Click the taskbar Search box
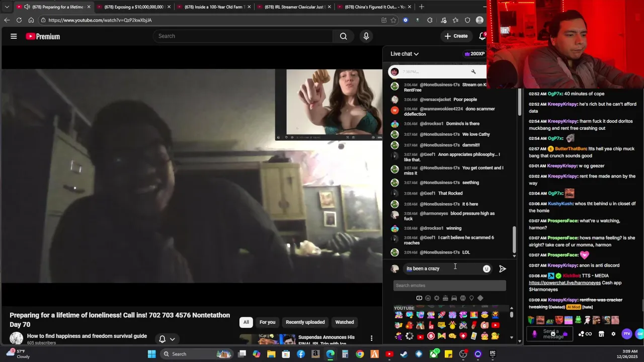The width and height of the screenshot is (644, 362). point(197,354)
